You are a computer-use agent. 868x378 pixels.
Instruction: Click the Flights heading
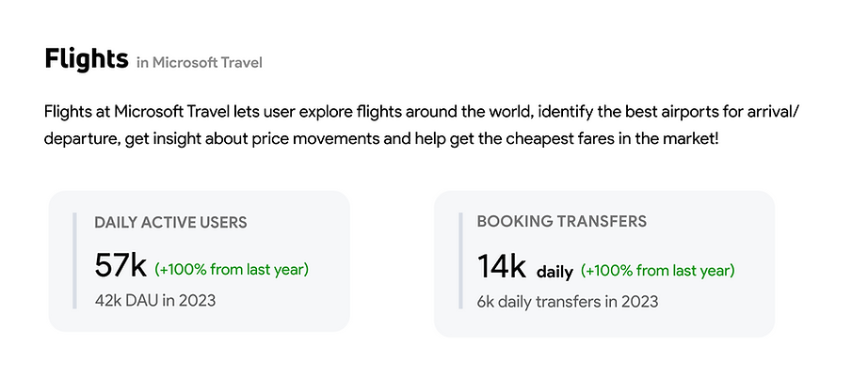(x=87, y=58)
